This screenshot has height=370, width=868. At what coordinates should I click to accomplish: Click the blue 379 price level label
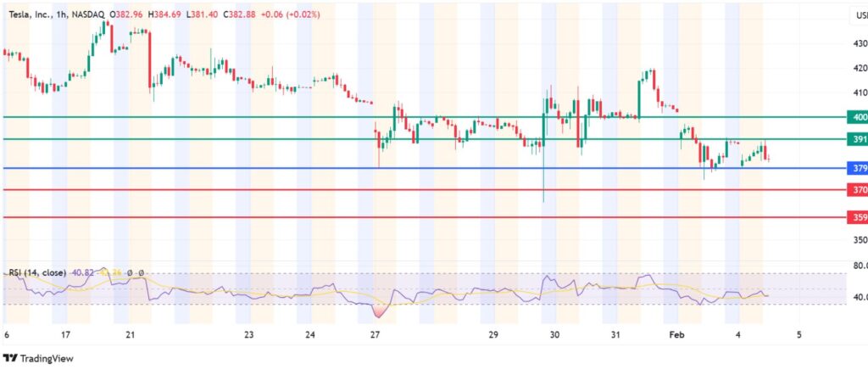coord(858,168)
